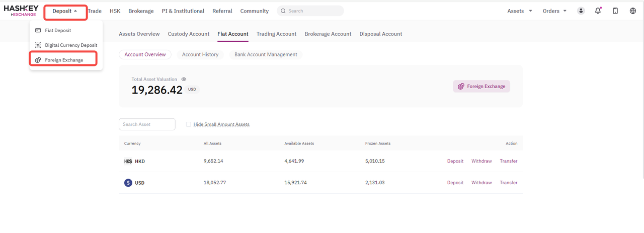The height and width of the screenshot is (233, 644).
Task: Click HKD Frozen Assets value 5,010.15
Action: click(x=375, y=161)
